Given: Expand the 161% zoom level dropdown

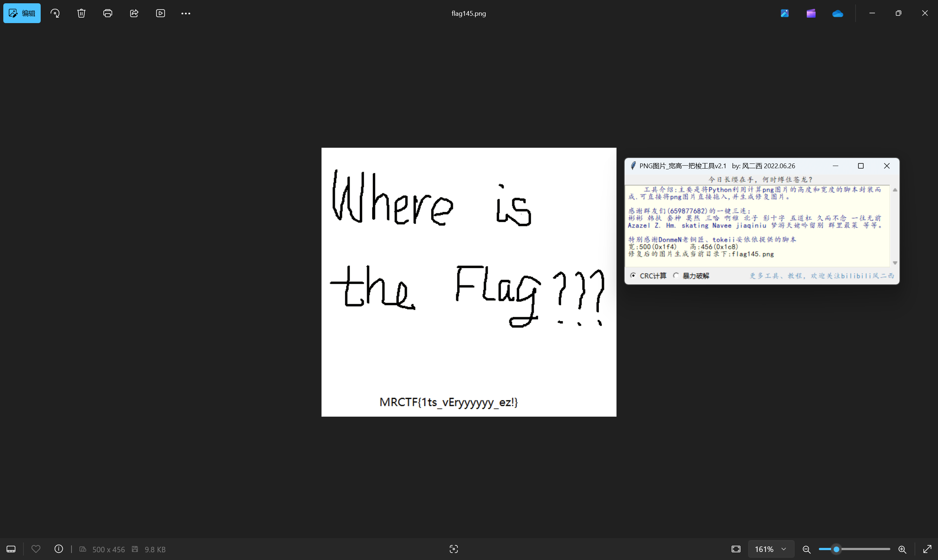Looking at the screenshot, I should click(771, 549).
